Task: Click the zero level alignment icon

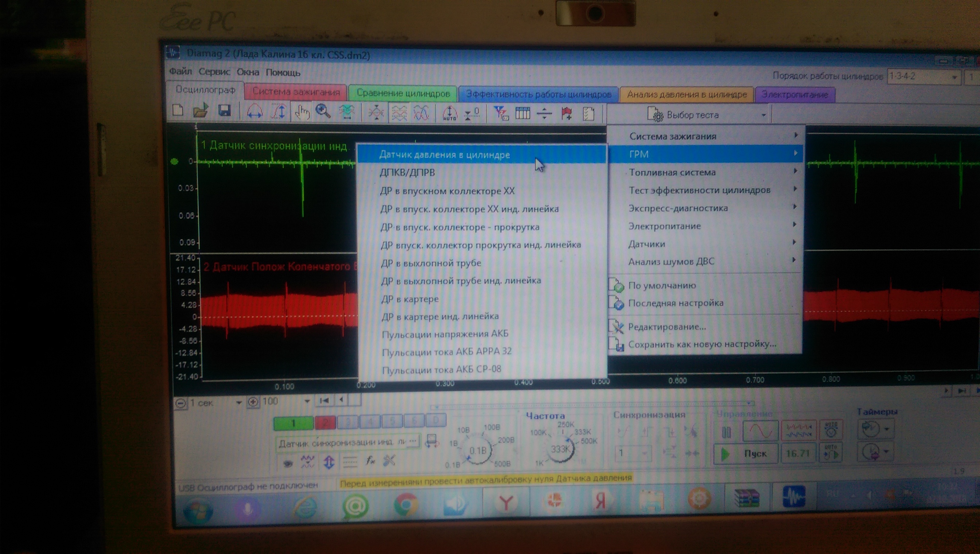Action: (x=472, y=113)
